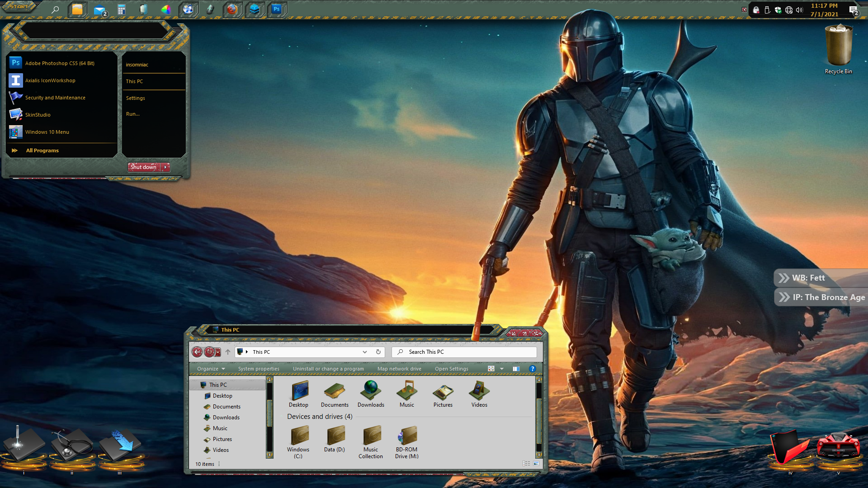Select Windows (C:) drive
The height and width of the screenshot is (488, 868).
[298, 442]
